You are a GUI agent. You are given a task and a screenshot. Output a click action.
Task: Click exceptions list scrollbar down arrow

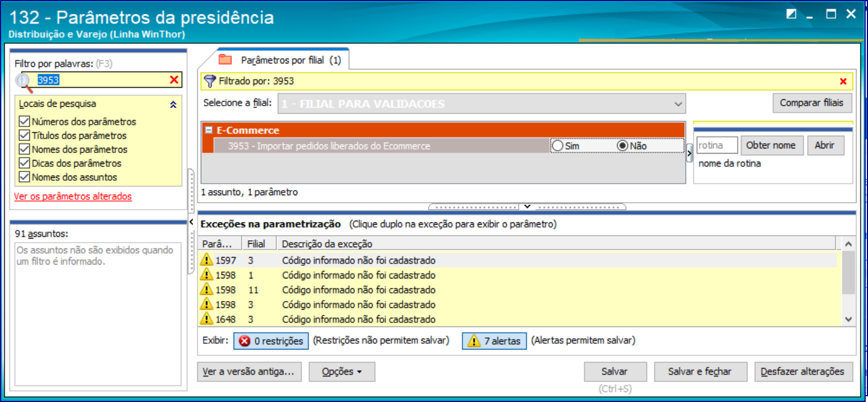pos(847,319)
